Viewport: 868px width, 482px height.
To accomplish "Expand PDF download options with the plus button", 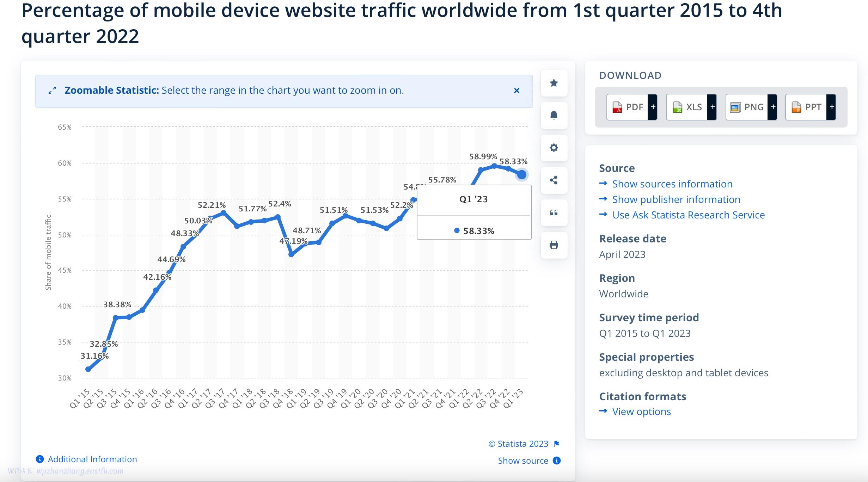I will [x=654, y=107].
